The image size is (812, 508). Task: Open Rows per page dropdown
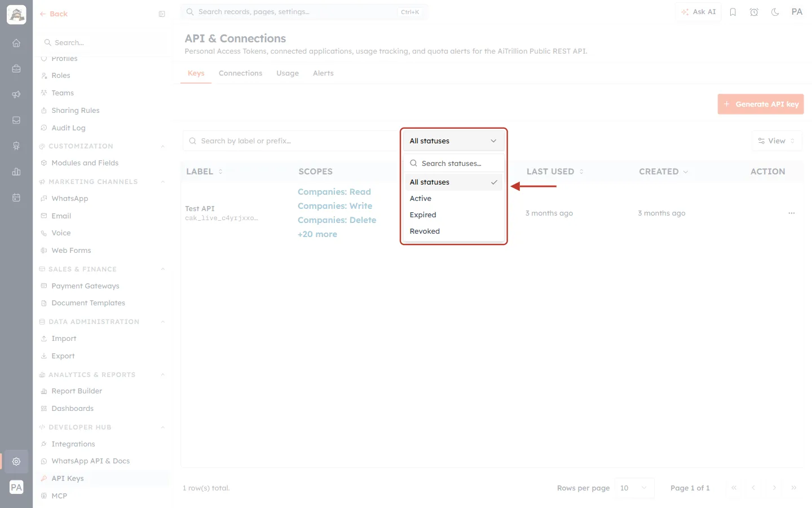click(x=634, y=488)
